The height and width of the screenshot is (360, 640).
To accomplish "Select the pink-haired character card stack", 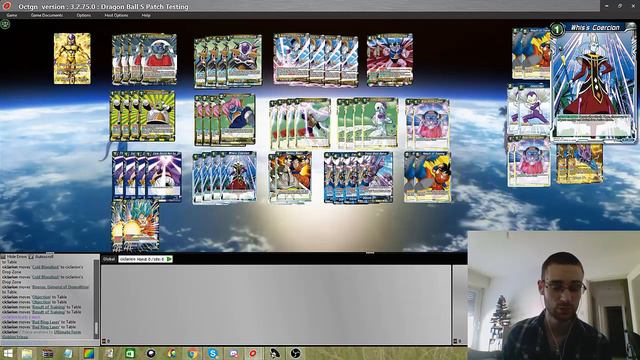I will tap(225, 119).
